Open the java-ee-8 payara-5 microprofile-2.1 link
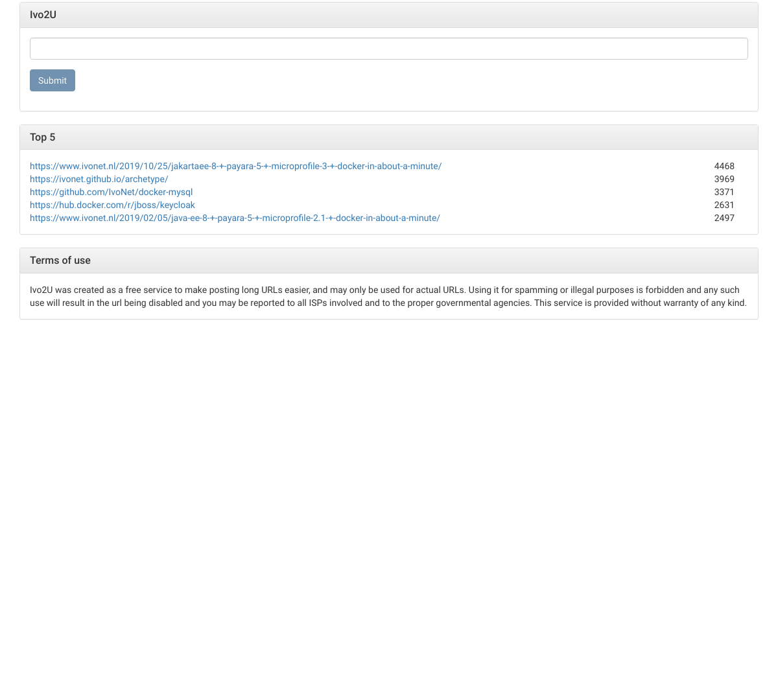 tap(235, 218)
